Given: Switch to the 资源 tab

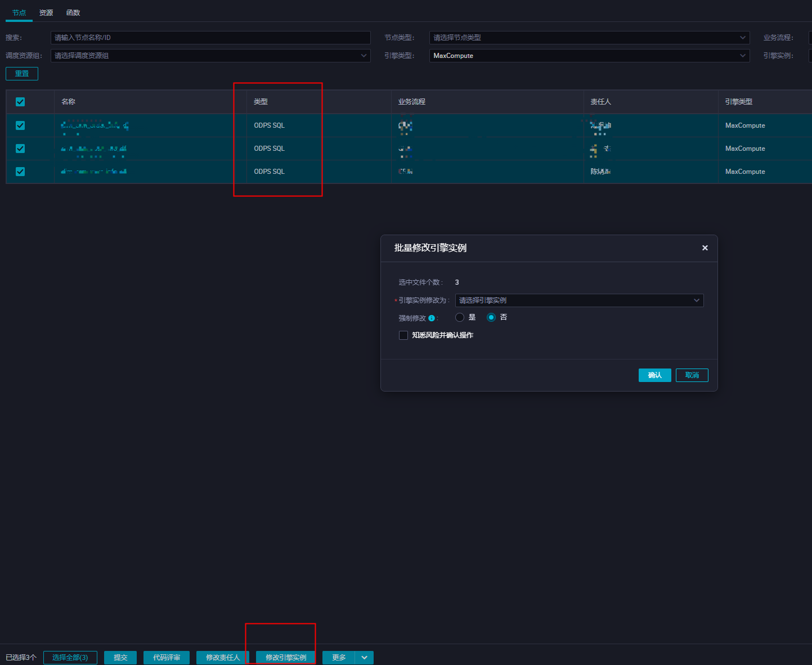Looking at the screenshot, I should [46, 12].
